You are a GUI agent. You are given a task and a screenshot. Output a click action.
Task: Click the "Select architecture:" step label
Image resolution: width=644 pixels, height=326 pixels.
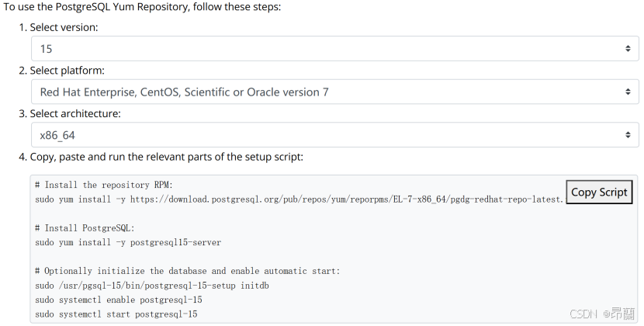pos(75,113)
